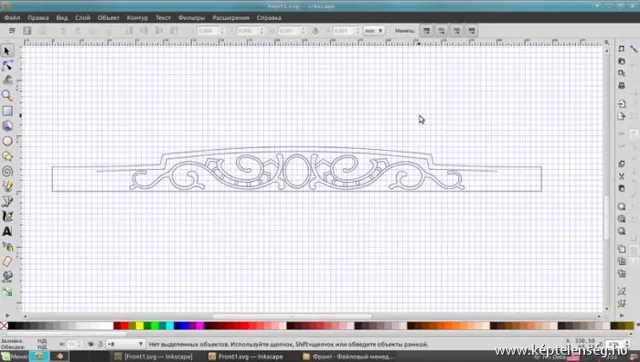Select the Eraser tool
Screen dimensions: 640x362
pos(7,262)
